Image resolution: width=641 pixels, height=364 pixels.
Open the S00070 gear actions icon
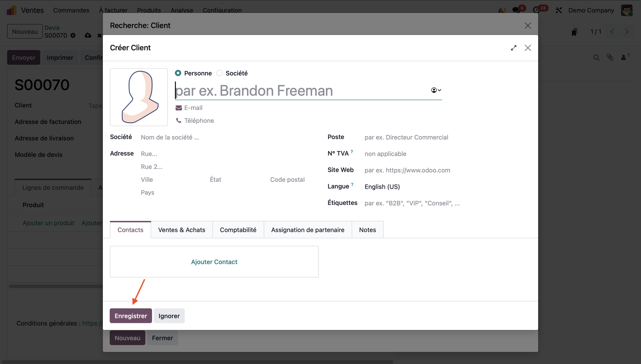[x=73, y=35]
